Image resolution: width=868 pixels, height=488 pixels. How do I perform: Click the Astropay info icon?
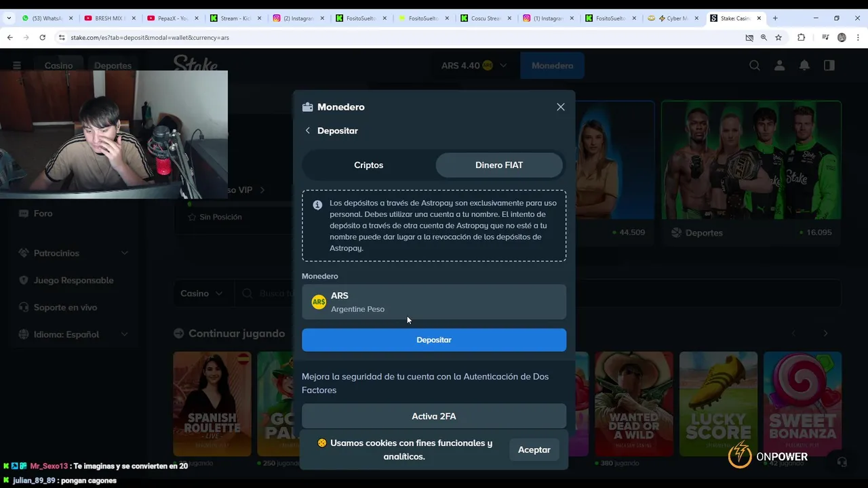pyautogui.click(x=317, y=205)
